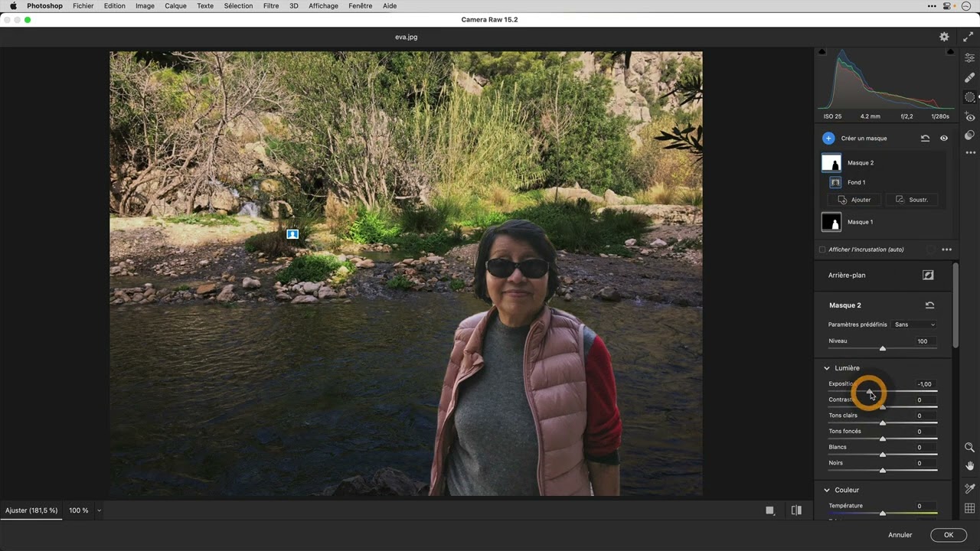Select the Masque 1 thumbnail
980x551 pixels.
(831, 222)
